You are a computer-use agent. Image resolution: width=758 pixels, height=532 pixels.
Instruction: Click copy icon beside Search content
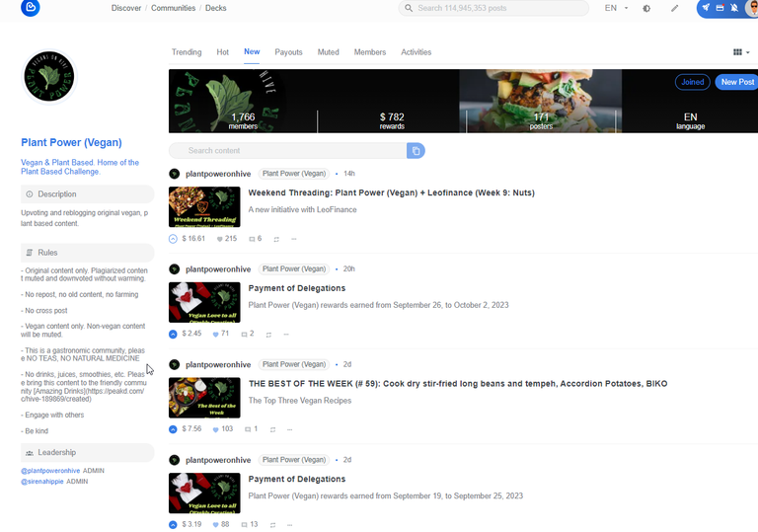[x=416, y=151]
